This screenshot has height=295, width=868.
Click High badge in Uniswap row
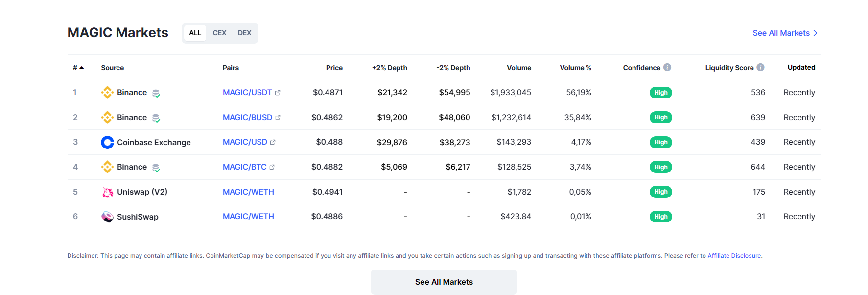tap(661, 192)
